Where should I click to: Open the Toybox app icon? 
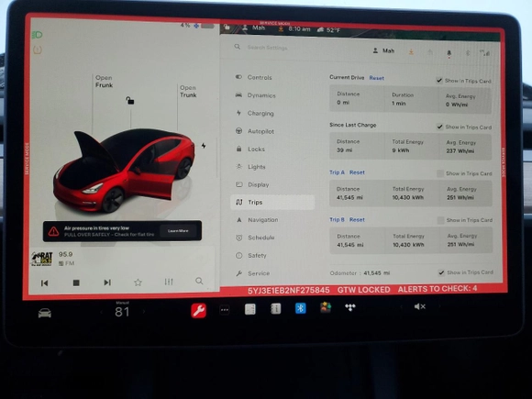click(x=326, y=307)
